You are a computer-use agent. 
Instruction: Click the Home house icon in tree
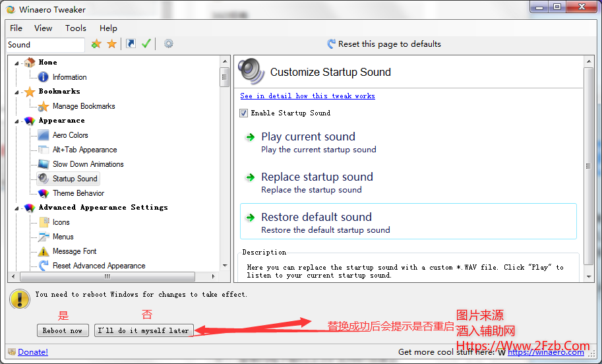pos(30,62)
